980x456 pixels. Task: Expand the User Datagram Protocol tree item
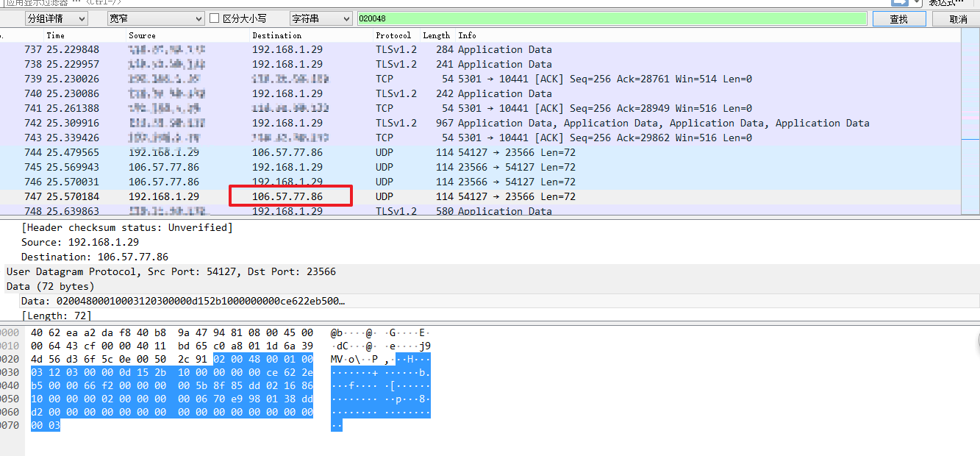171,271
